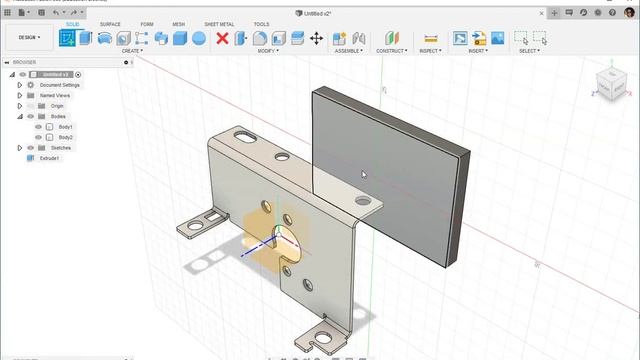Image resolution: width=640 pixels, height=360 pixels.
Task: Open the SELECT dropdown menu
Action: pyautogui.click(x=529, y=51)
